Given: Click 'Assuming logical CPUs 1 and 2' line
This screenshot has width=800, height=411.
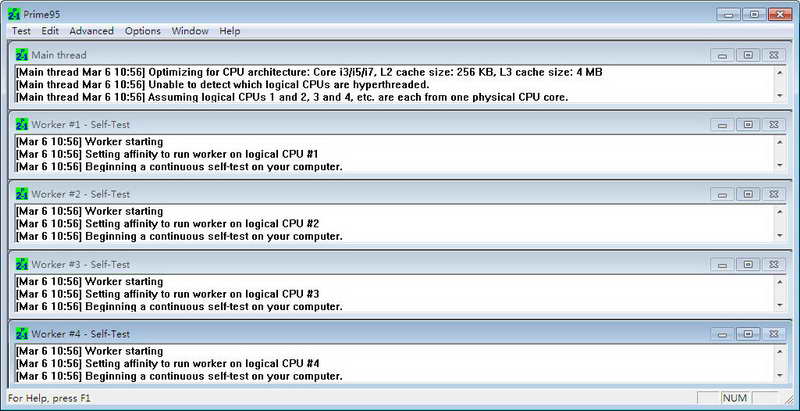Looking at the screenshot, I should pyautogui.click(x=292, y=97).
